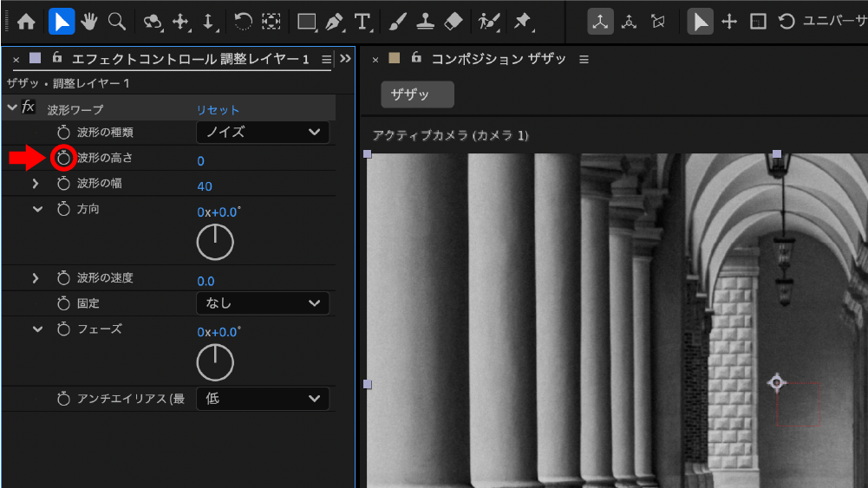Select the Rotation tool
This screenshot has height=488, width=868.
point(243,22)
